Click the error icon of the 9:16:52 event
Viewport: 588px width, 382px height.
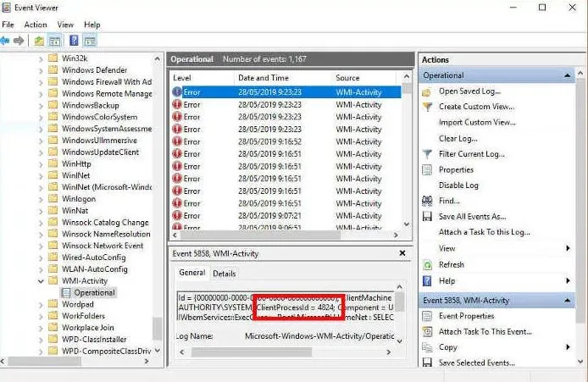point(177,141)
